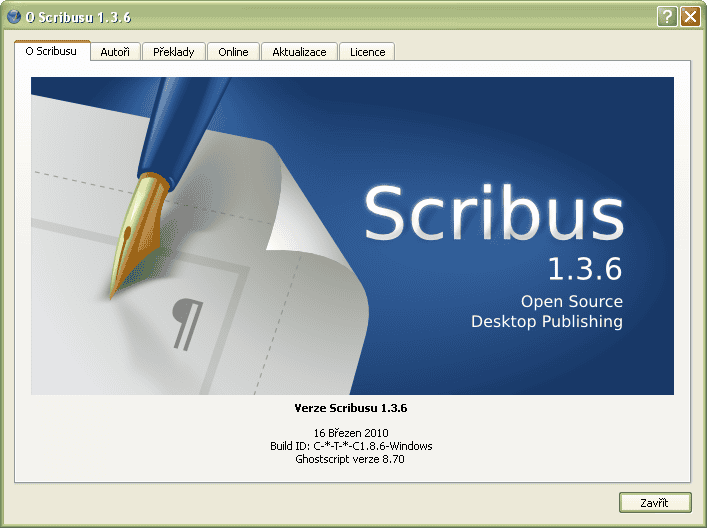Select the O Scribusu tab
The width and height of the screenshot is (707, 528).
(x=51, y=51)
